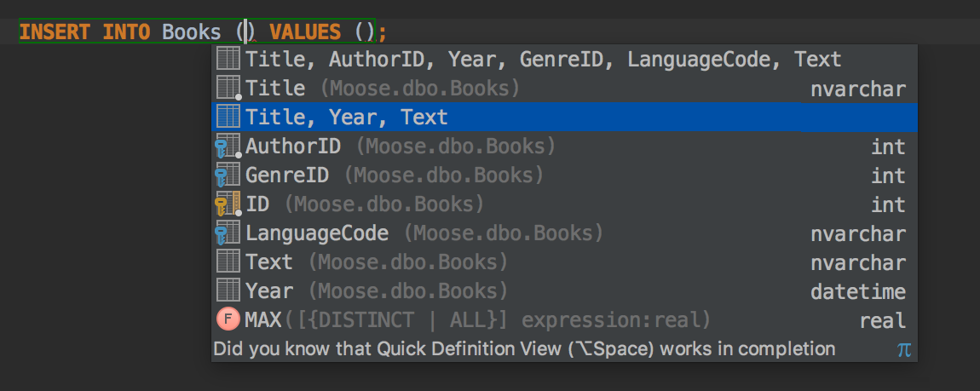Viewport: 980px width, 391px height.
Task: Click the Quick Definition View tip text
Action: pyautogui.click(x=524, y=348)
